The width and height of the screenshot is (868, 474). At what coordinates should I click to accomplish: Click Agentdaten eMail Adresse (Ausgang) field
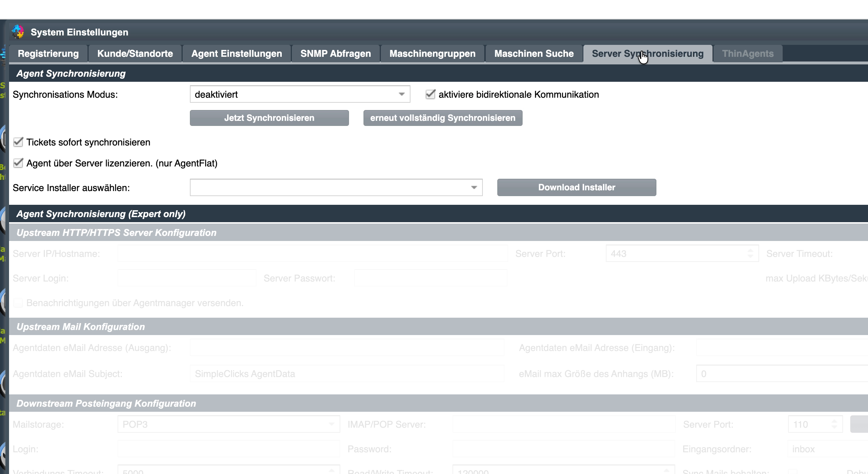point(347,348)
